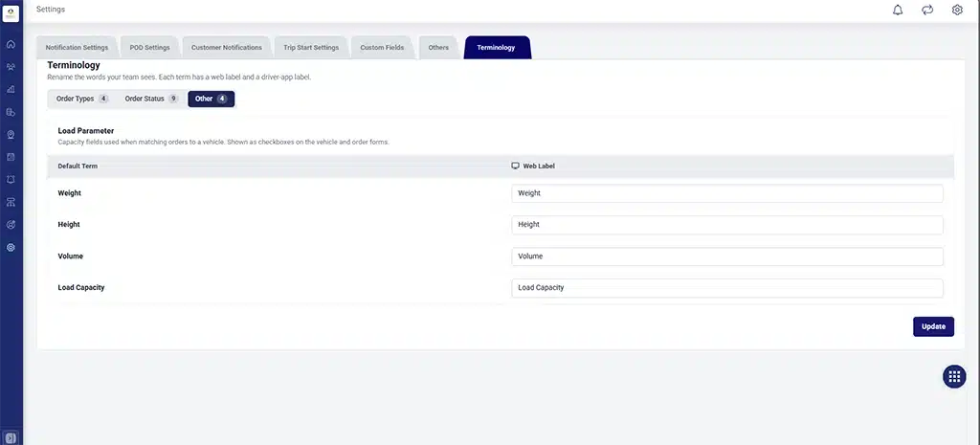Switch to the POD Settings tab
980x445 pixels.
pos(150,48)
